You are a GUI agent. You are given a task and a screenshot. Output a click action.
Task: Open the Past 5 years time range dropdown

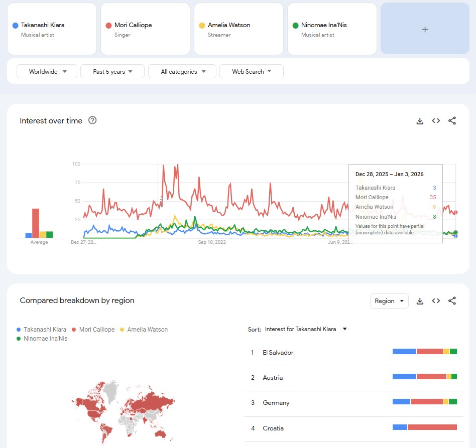[112, 71]
